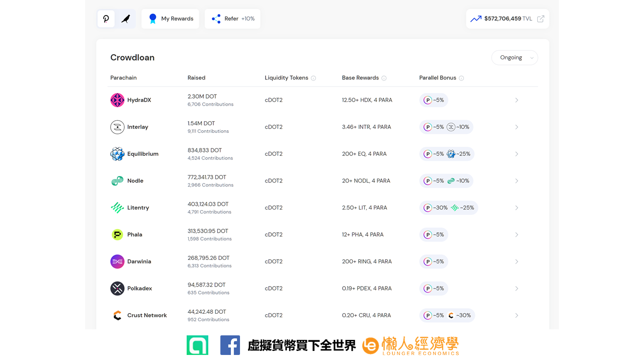Show info tooltip for Base Rewards
The width and height of the screenshot is (644, 362).
(x=384, y=78)
